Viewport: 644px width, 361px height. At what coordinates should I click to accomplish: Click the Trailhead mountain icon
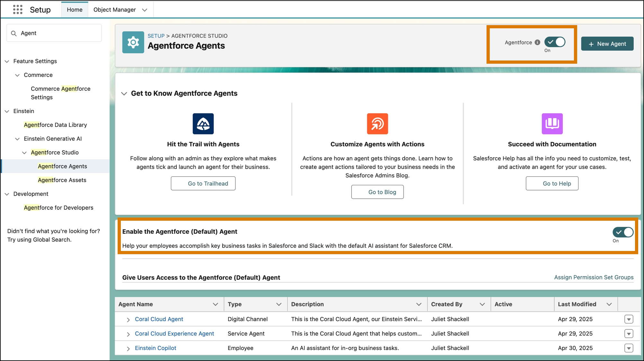pyautogui.click(x=203, y=124)
